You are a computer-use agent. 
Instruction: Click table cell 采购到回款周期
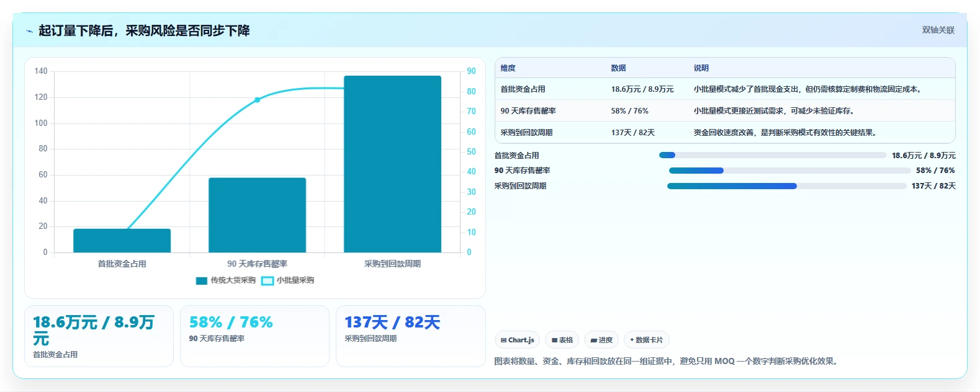coord(527,133)
